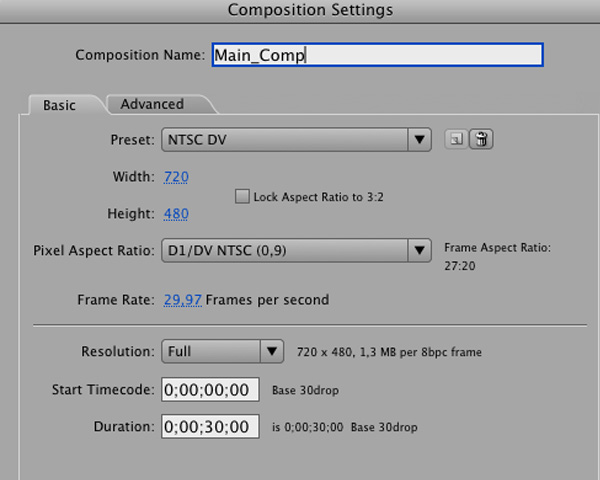Image resolution: width=600 pixels, height=480 pixels.
Task: Click the arrow button on Pixel Aspect Ratio menu
Action: click(421, 250)
